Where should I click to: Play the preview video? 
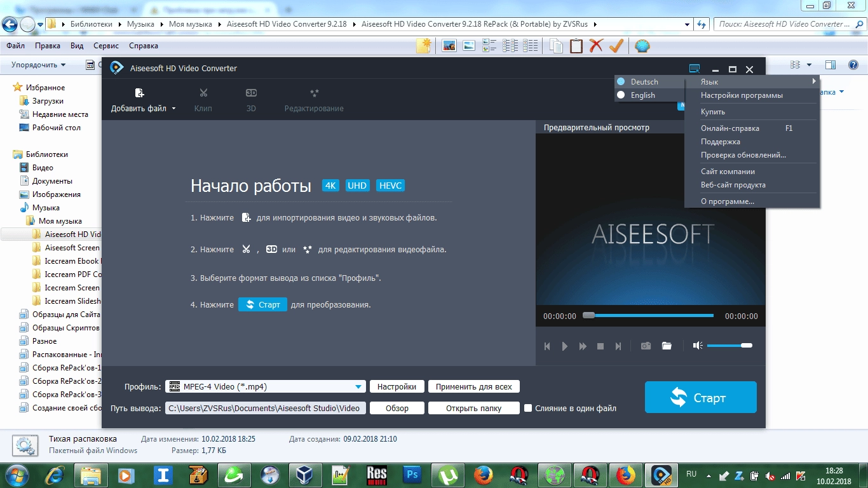coord(565,346)
